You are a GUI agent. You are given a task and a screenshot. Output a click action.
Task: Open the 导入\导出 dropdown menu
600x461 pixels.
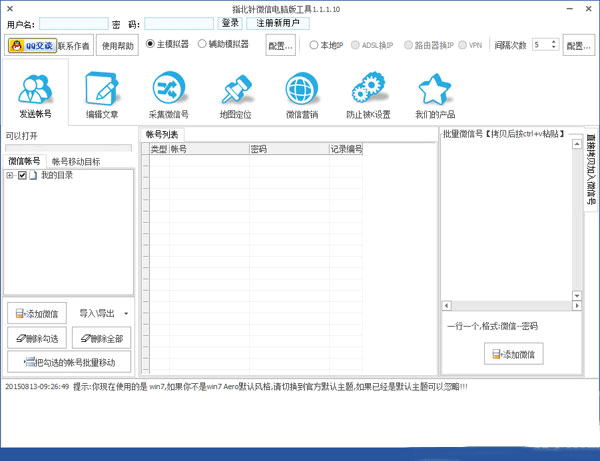click(x=104, y=313)
